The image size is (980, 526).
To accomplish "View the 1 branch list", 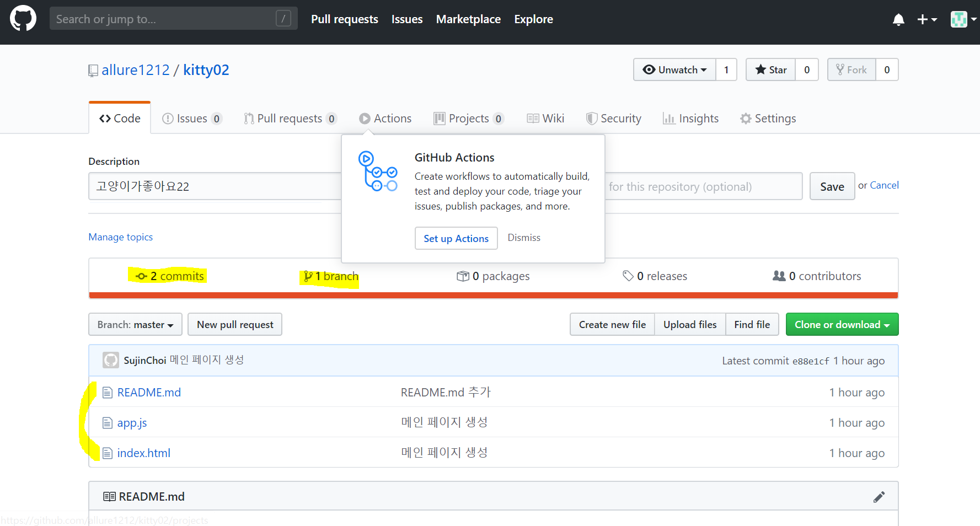I will (331, 276).
